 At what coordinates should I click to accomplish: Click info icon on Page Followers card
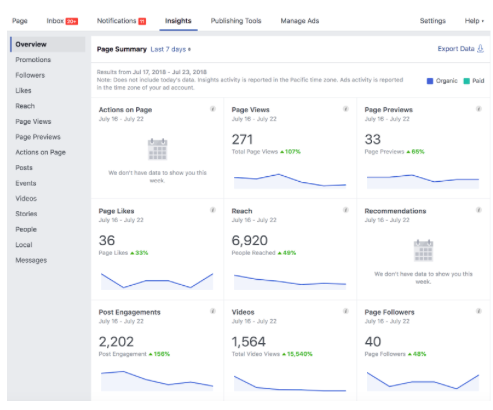click(x=478, y=311)
